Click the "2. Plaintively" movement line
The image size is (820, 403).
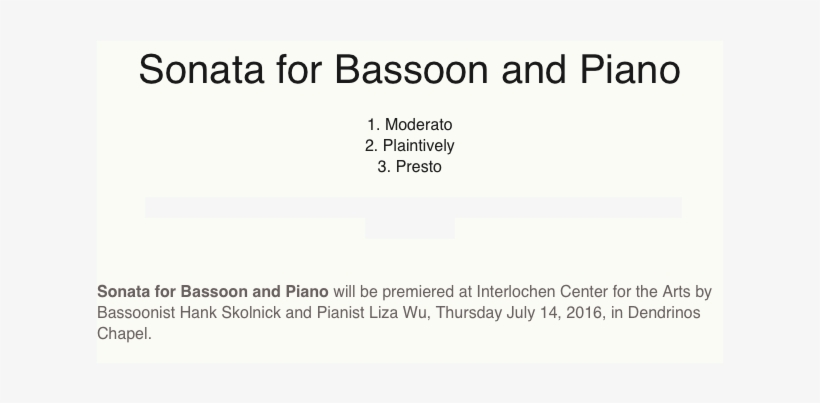coord(409,146)
